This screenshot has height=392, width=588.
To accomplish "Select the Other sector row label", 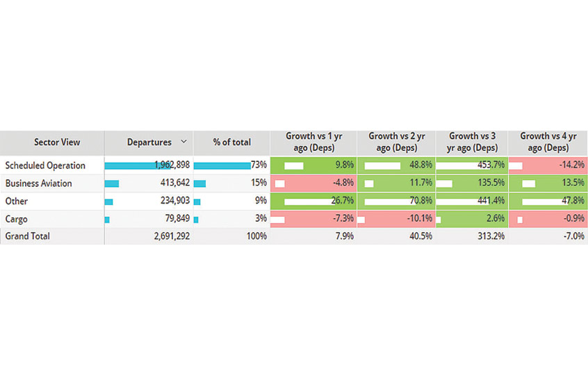I will [16, 202].
